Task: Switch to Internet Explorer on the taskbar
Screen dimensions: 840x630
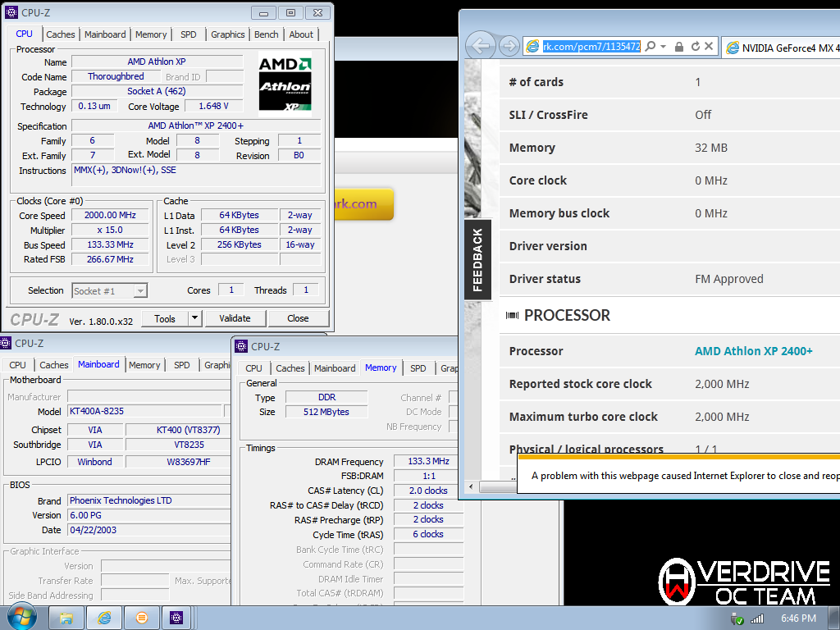Action: 104,618
